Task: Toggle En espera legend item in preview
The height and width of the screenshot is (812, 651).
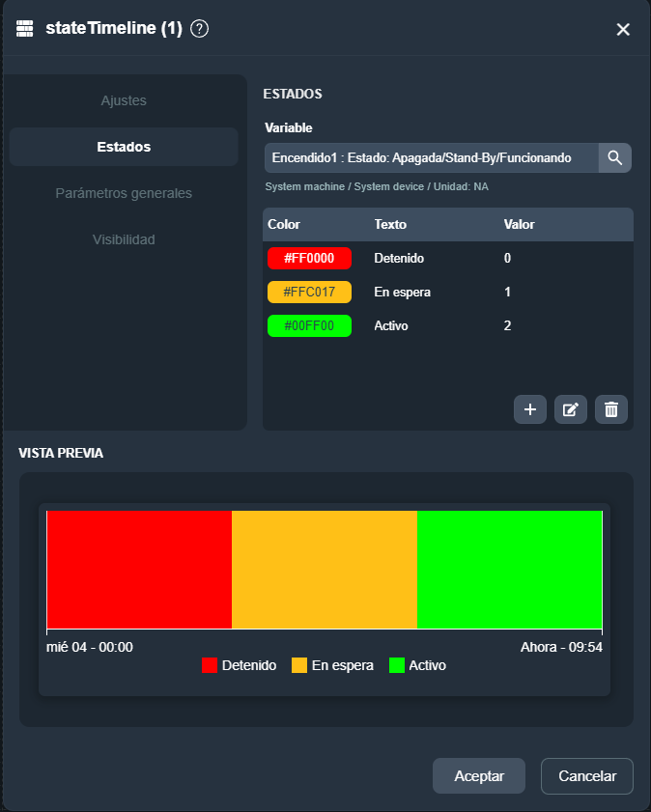Action: (x=332, y=665)
